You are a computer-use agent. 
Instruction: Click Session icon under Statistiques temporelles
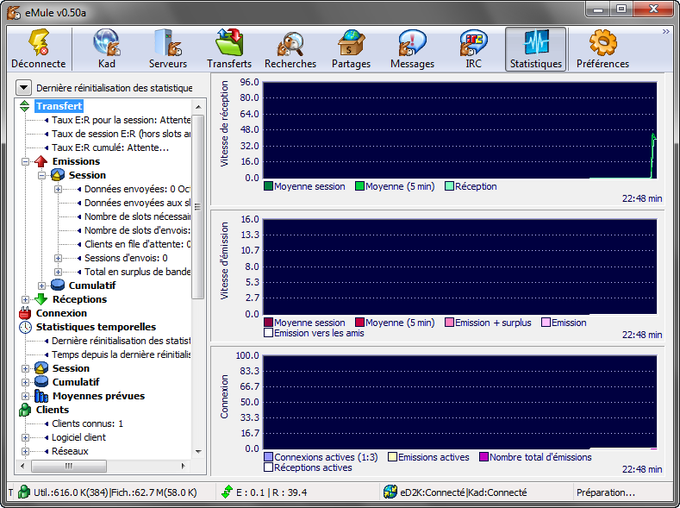point(41,368)
